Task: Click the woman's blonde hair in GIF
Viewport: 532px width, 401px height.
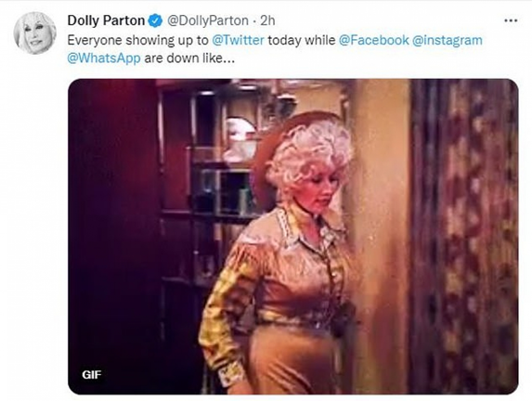Action: [310, 154]
